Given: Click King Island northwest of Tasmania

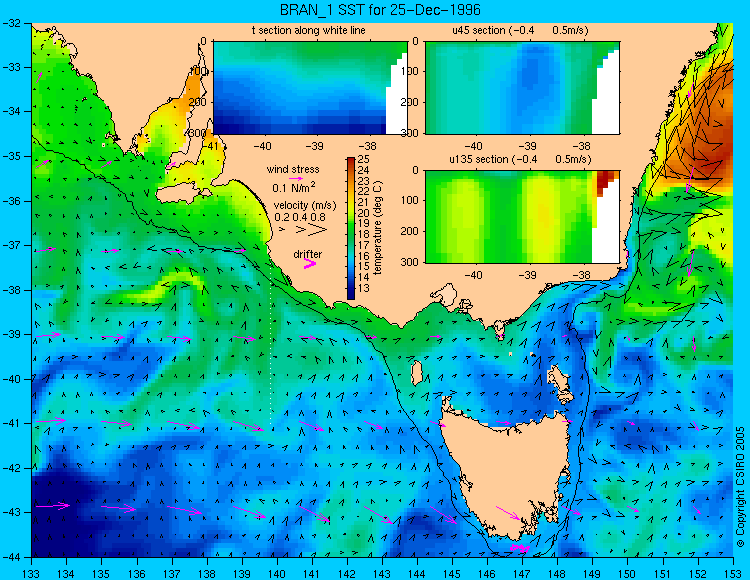Looking at the screenshot, I should click(x=417, y=372).
